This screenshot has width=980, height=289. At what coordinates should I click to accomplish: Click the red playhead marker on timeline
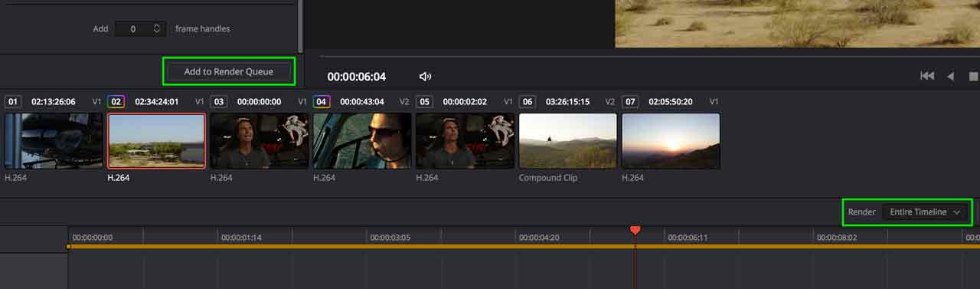[x=635, y=230]
